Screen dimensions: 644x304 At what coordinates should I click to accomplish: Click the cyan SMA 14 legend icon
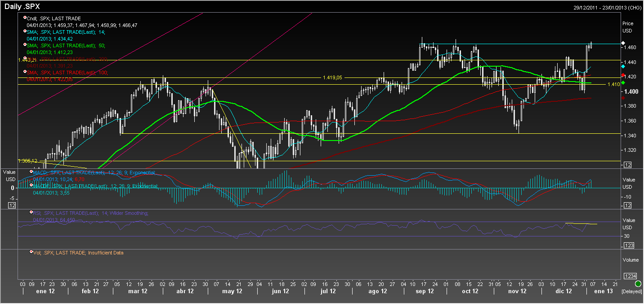point(25,31)
